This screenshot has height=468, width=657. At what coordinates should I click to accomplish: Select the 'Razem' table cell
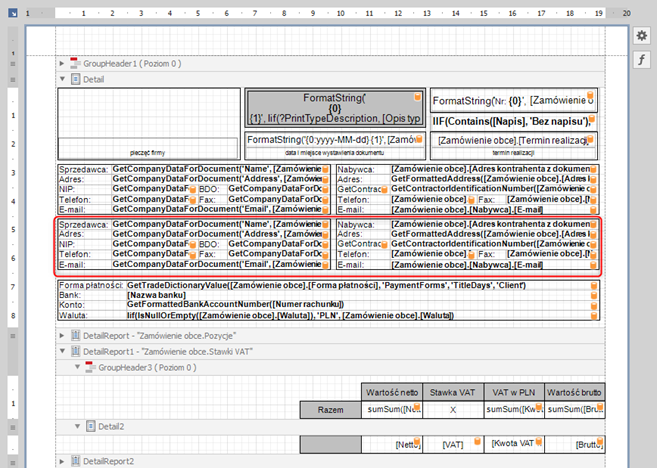tap(330, 410)
